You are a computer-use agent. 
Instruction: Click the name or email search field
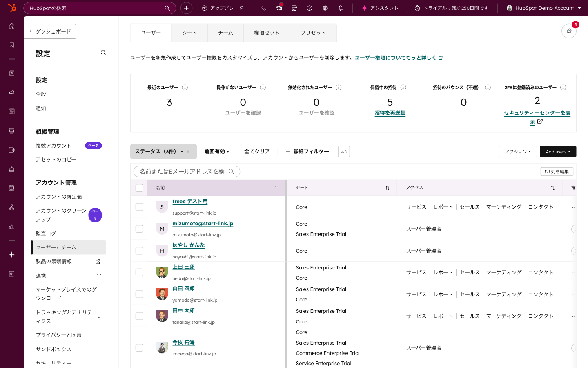[182, 172]
